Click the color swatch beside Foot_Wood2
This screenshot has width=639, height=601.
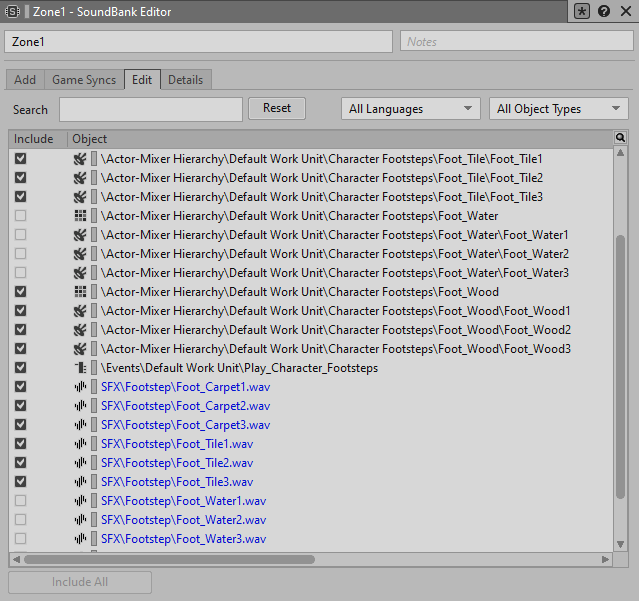[x=94, y=330]
